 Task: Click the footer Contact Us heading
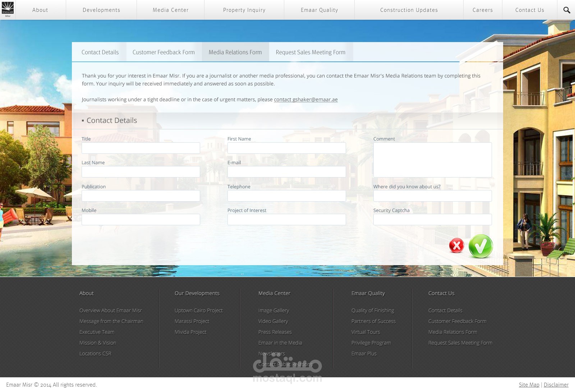pyautogui.click(x=442, y=293)
